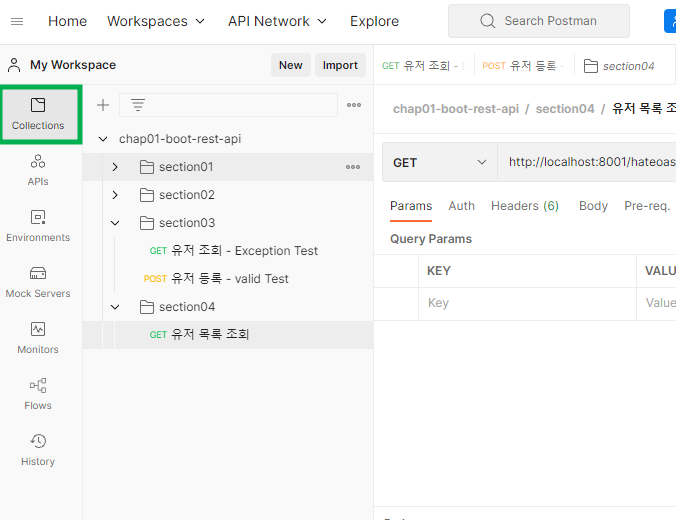The image size is (676, 520).
Task: Open the Flows sidebar panel
Action: pos(38,395)
